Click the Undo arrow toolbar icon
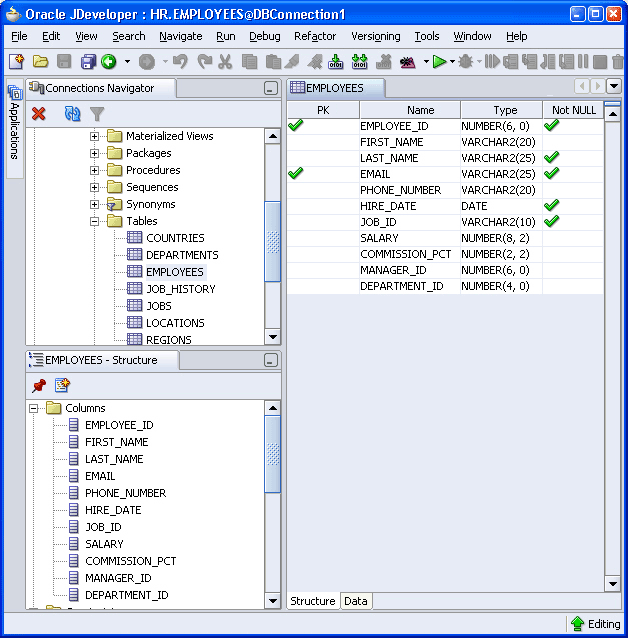The image size is (628, 638). tap(180, 62)
